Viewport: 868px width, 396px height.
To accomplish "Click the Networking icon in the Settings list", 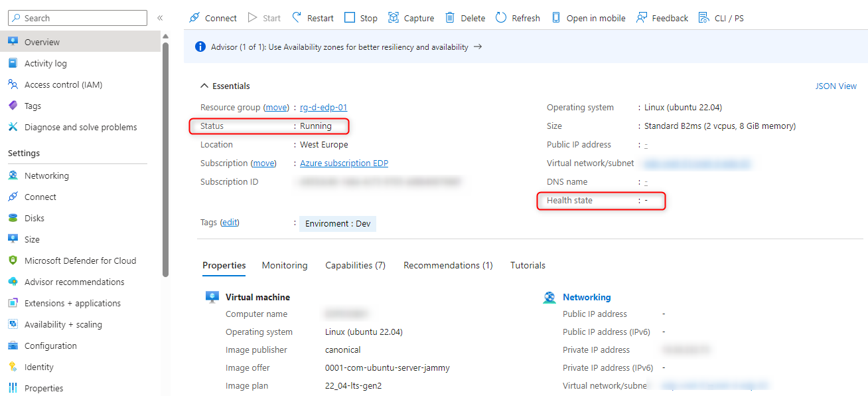I will click(x=13, y=175).
